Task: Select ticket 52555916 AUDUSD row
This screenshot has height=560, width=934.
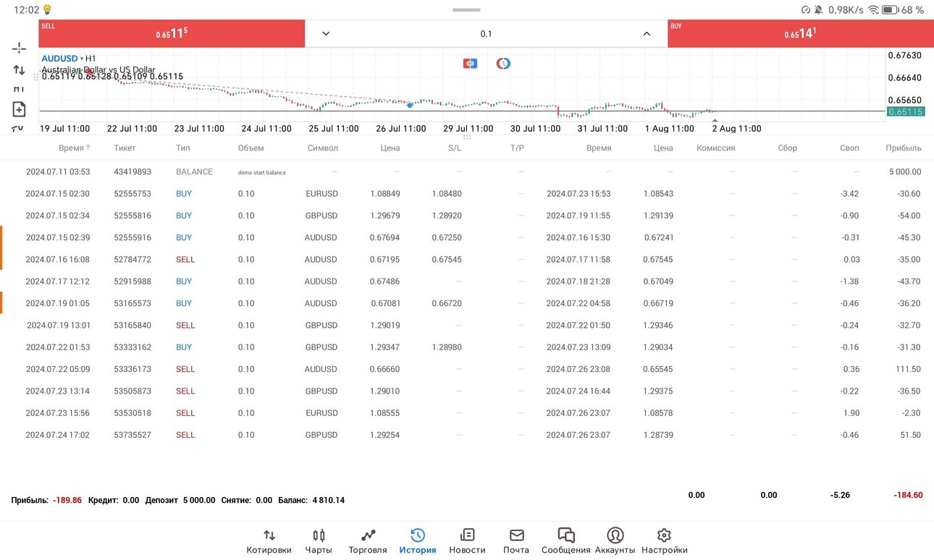Action: tap(467, 237)
